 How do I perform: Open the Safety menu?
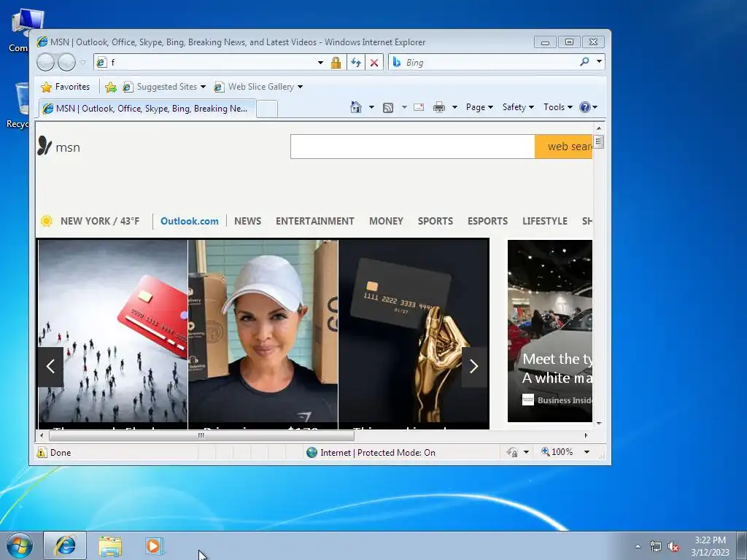tap(518, 107)
